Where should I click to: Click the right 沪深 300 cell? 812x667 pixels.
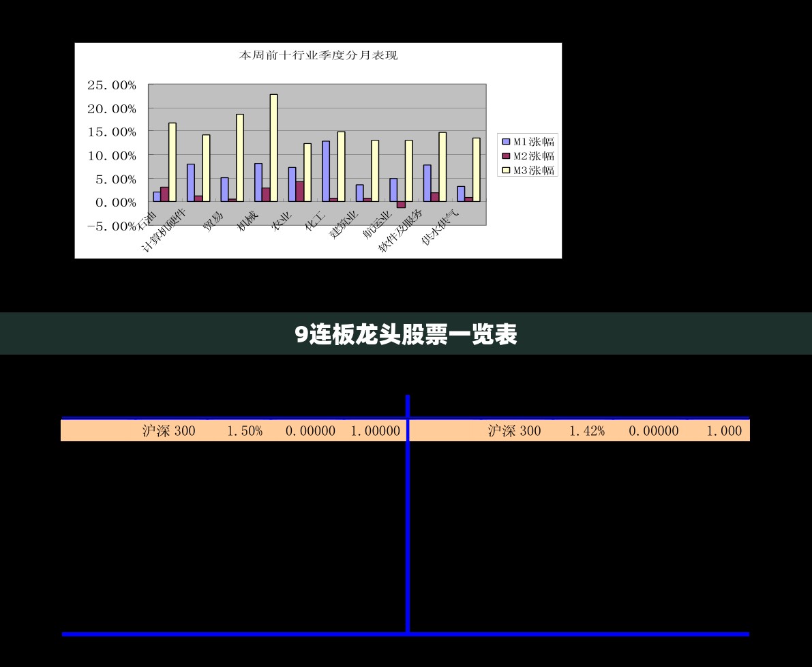point(514,431)
